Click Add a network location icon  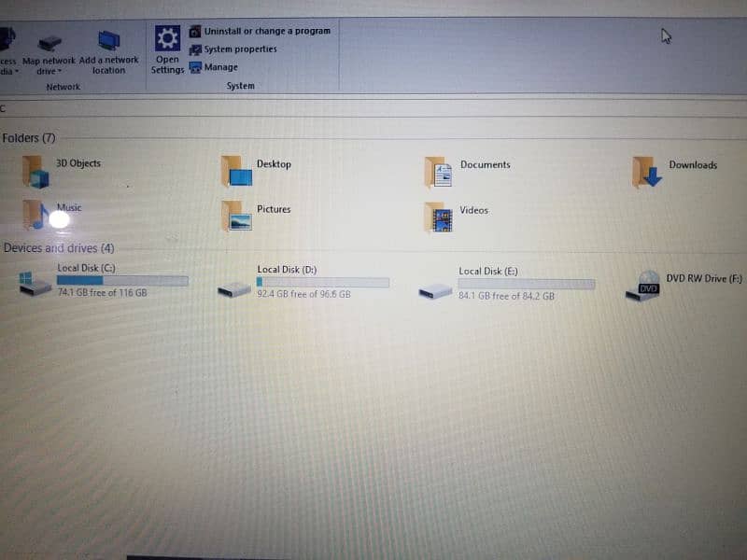(108, 40)
